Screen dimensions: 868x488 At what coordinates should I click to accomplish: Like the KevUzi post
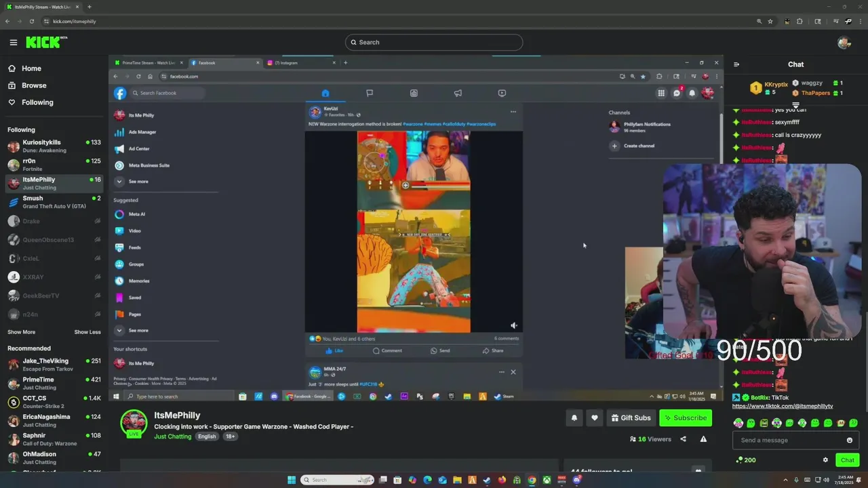pyautogui.click(x=334, y=350)
